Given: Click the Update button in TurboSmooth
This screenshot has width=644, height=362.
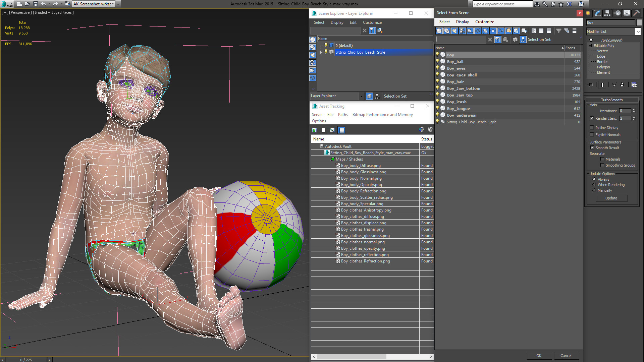Looking at the screenshot, I should 611,198.
